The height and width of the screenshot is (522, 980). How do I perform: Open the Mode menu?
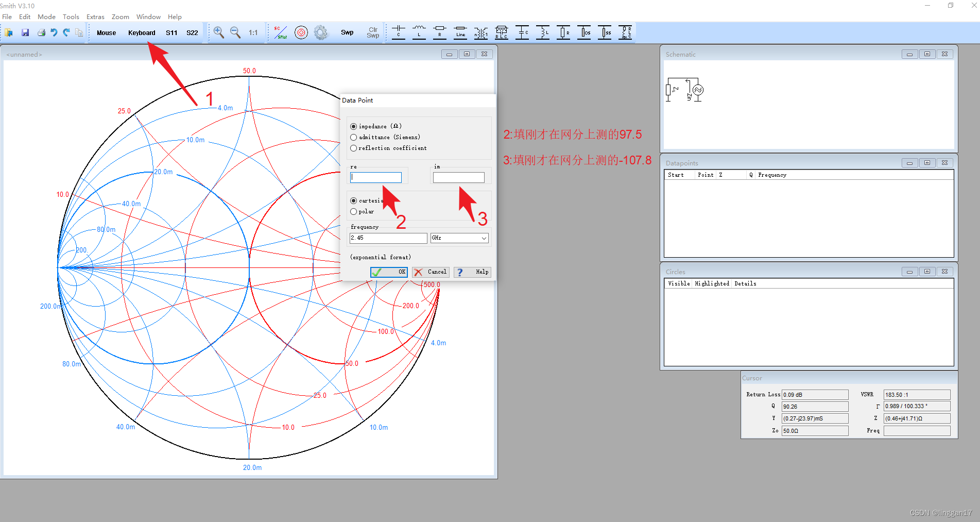point(46,17)
